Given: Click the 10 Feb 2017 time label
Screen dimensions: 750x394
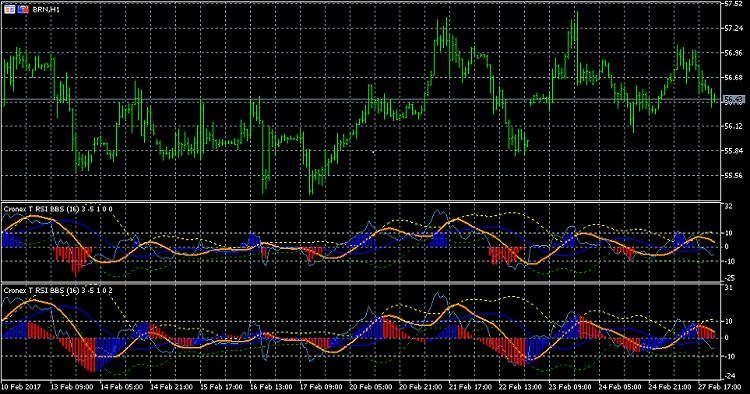Looking at the screenshot, I should click(x=21, y=387).
